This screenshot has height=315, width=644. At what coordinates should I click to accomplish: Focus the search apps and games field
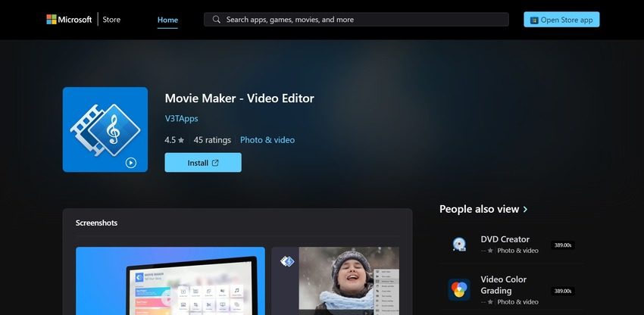click(356, 19)
